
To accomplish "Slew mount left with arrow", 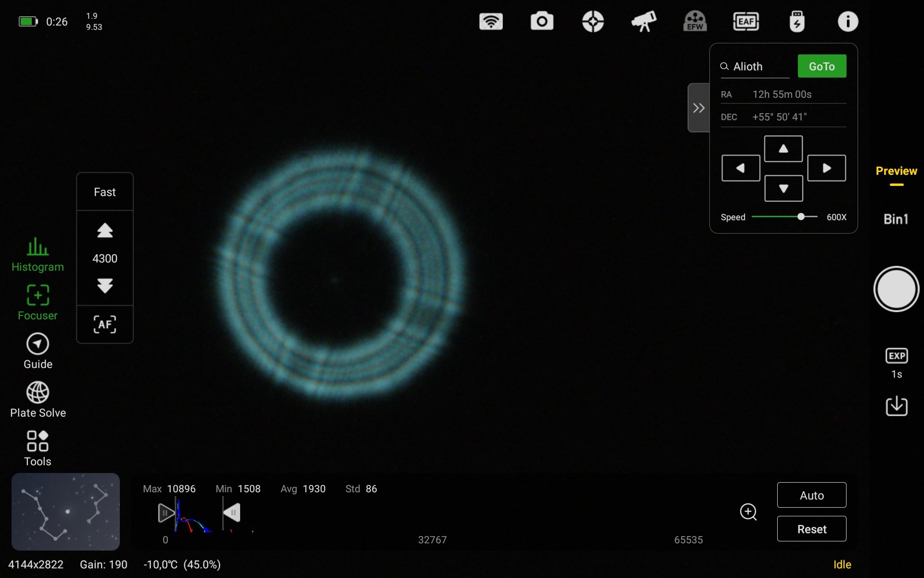I will 741,168.
